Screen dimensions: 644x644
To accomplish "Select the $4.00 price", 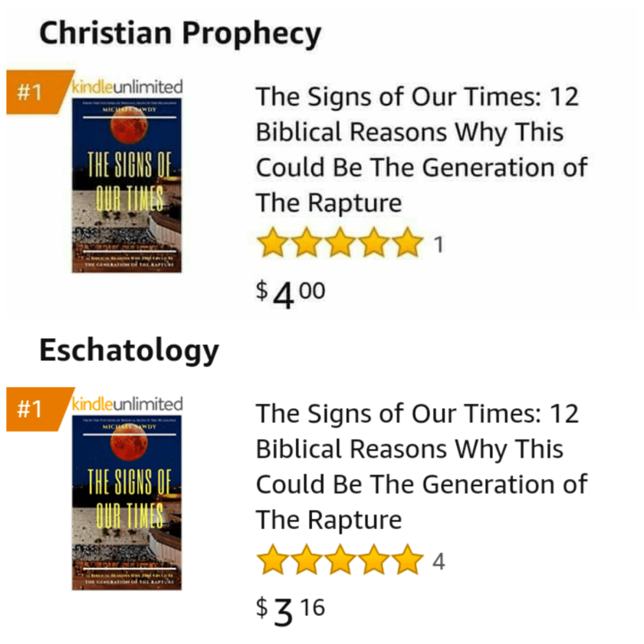I will [x=290, y=294].
